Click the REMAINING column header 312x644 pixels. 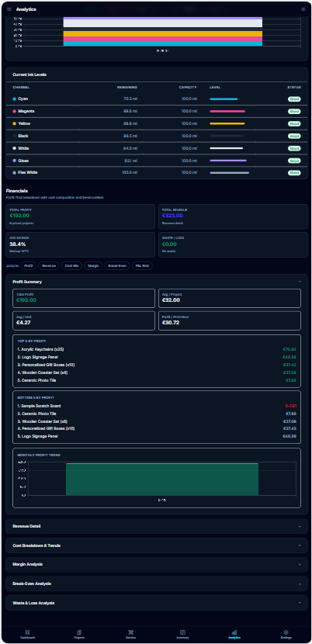[127, 88]
